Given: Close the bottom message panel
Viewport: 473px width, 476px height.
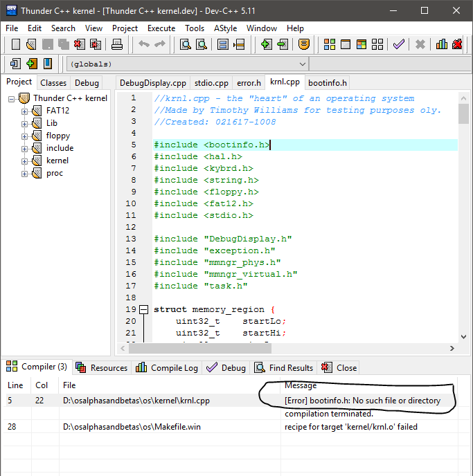Looking at the screenshot, I should [339, 368].
